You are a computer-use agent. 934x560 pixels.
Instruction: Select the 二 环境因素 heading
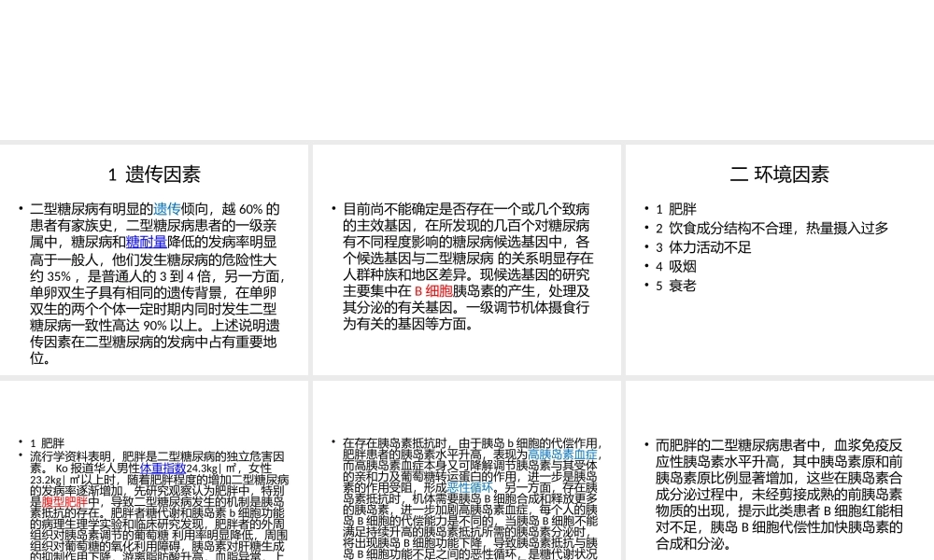(x=778, y=174)
